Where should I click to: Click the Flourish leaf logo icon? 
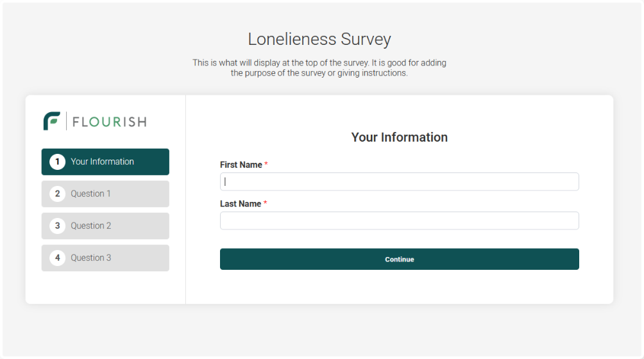52,121
